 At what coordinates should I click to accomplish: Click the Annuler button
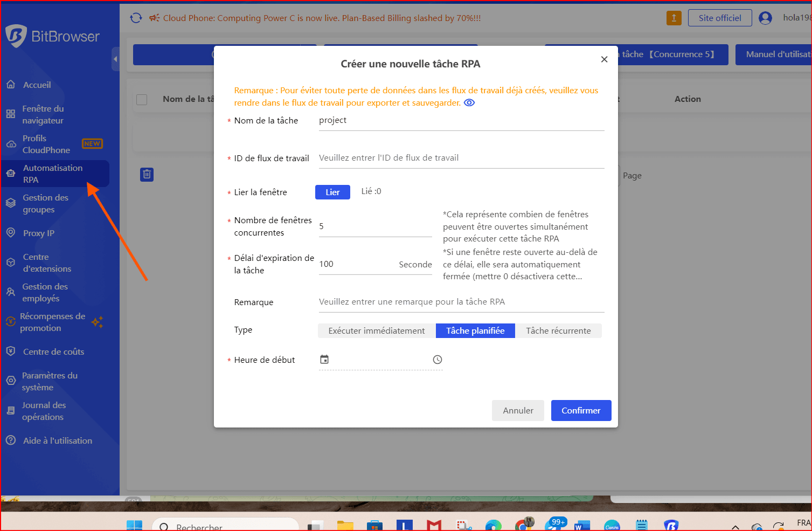[518, 410]
